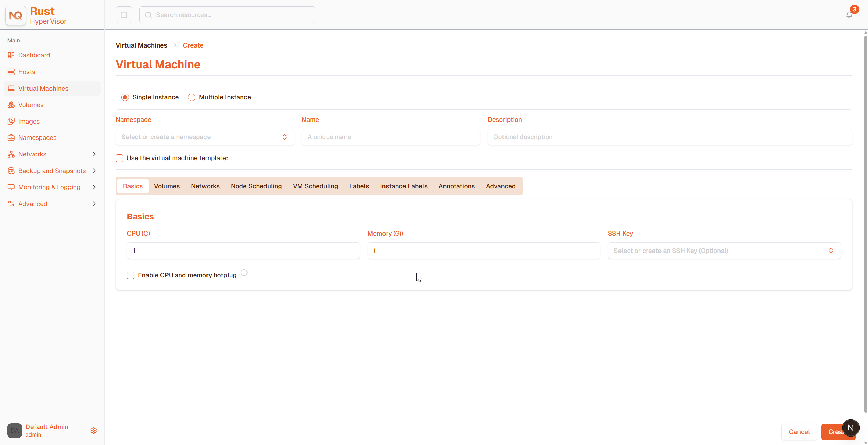Click the round N floating button
Image resolution: width=868 pixels, height=445 pixels.
(850, 428)
